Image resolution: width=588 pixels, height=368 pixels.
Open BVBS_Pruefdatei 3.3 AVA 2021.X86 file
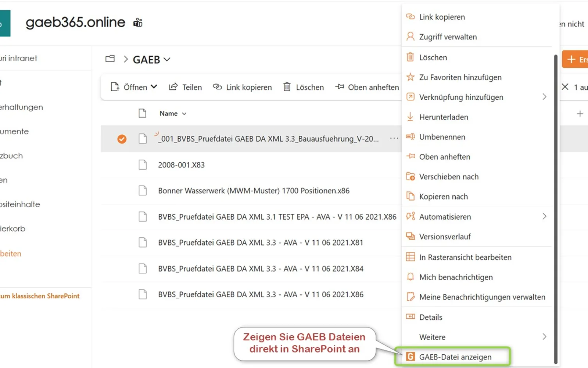(x=261, y=294)
